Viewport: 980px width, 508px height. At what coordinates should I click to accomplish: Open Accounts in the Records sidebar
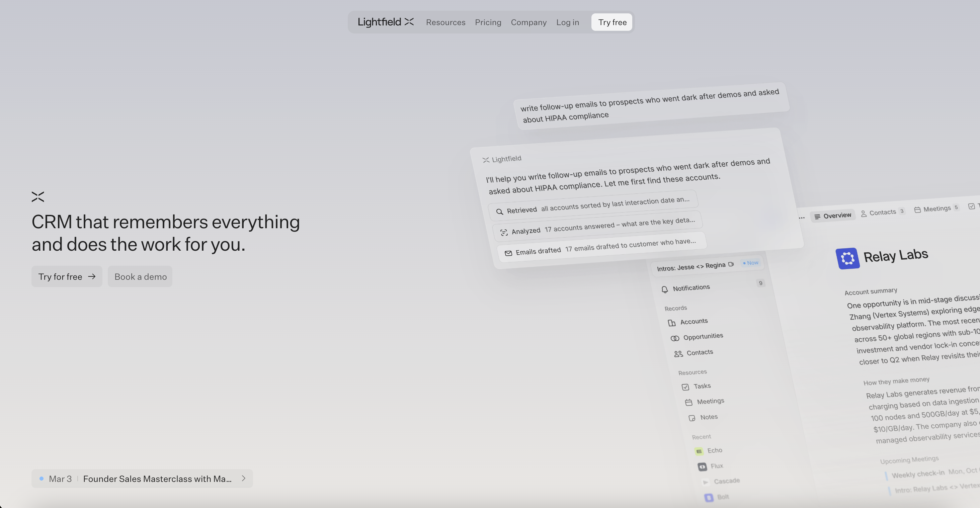[x=693, y=321]
